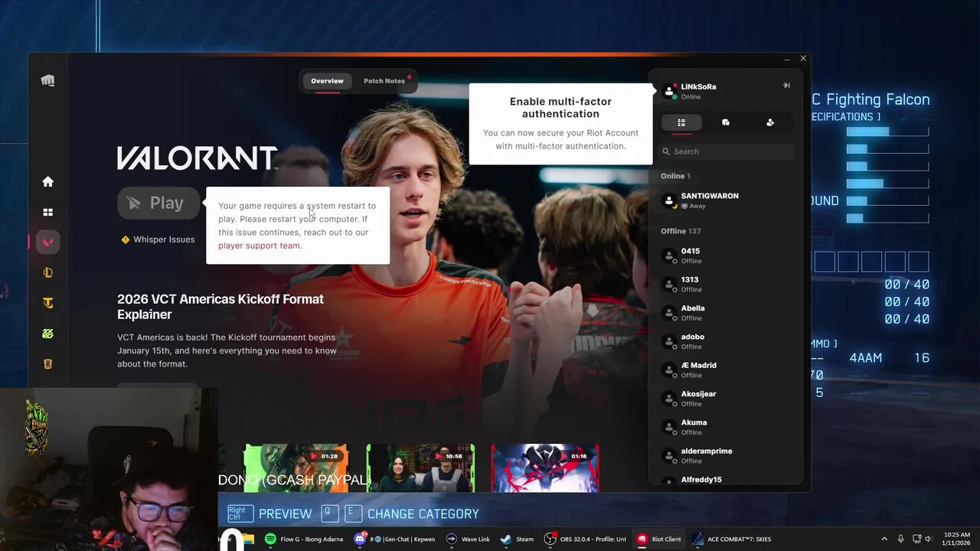Select friend 1313
This screenshot has height=551, width=980.
point(726,284)
